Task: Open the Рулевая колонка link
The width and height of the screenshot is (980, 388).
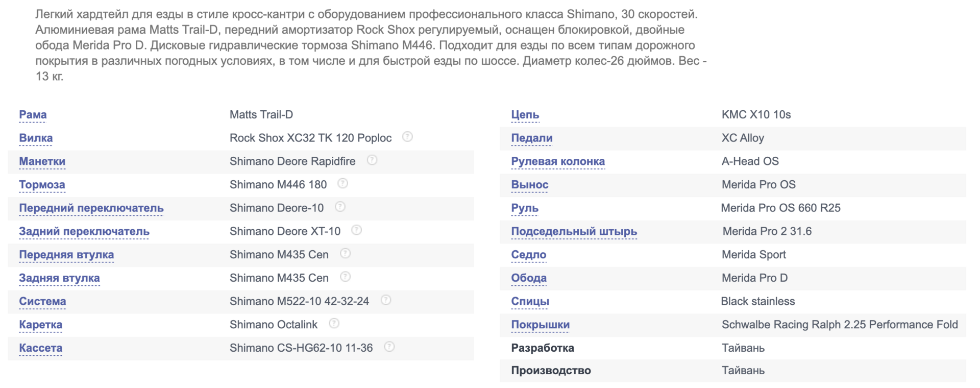Action: (558, 162)
